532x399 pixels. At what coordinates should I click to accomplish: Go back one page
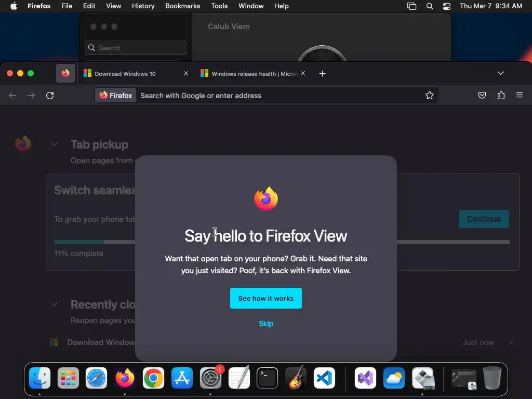coord(12,96)
